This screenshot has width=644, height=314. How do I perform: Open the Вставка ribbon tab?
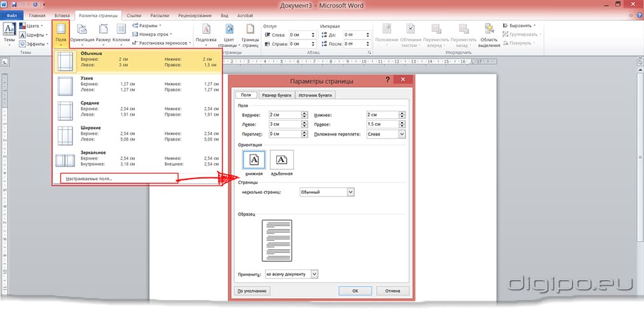click(x=62, y=14)
